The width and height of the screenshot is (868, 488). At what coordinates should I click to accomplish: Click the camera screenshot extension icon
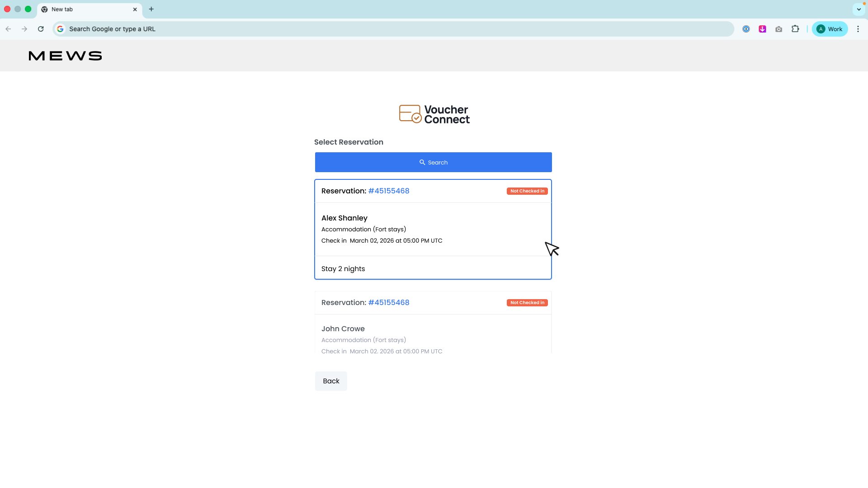[778, 29]
